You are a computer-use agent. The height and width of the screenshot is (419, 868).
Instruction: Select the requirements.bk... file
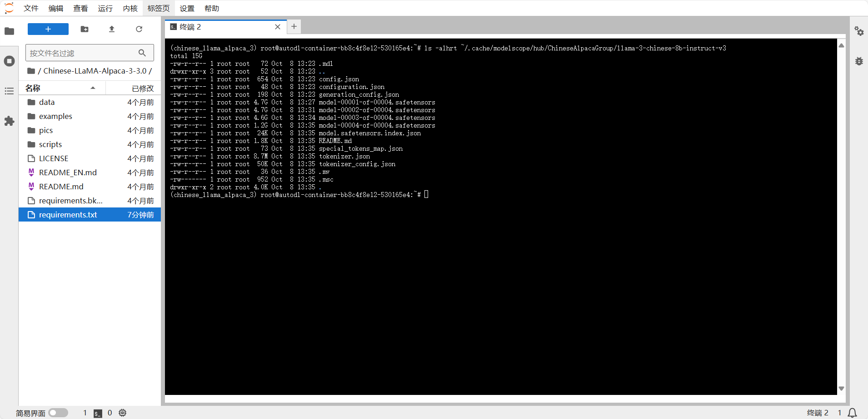pos(90,201)
